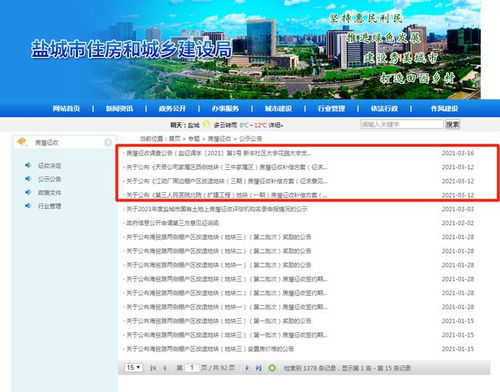Open 城市建设 from the blue navigation bar
Image resolution: width=500 pixels, height=392 pixels.
pyautogui.click(x=278, y=109)
